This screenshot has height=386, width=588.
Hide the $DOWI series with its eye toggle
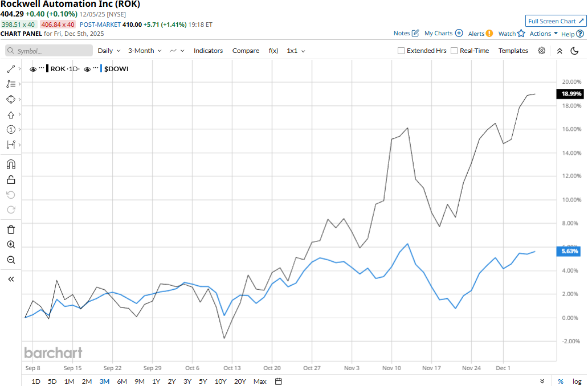87,69
